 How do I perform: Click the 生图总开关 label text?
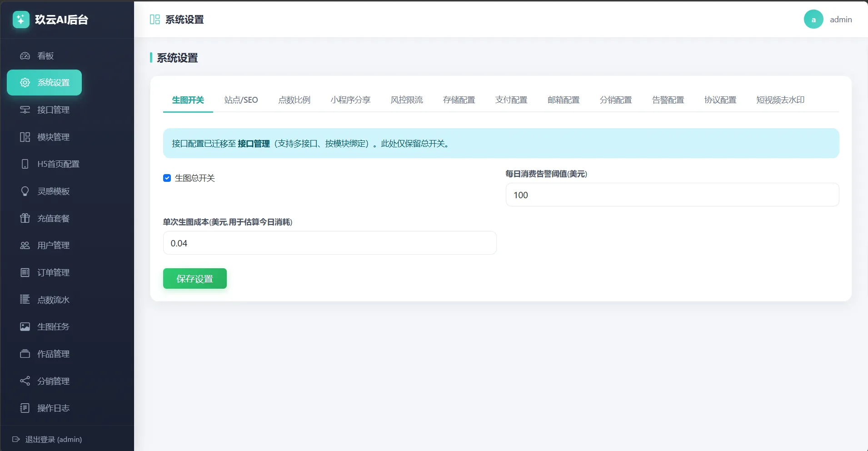[195, 178]
